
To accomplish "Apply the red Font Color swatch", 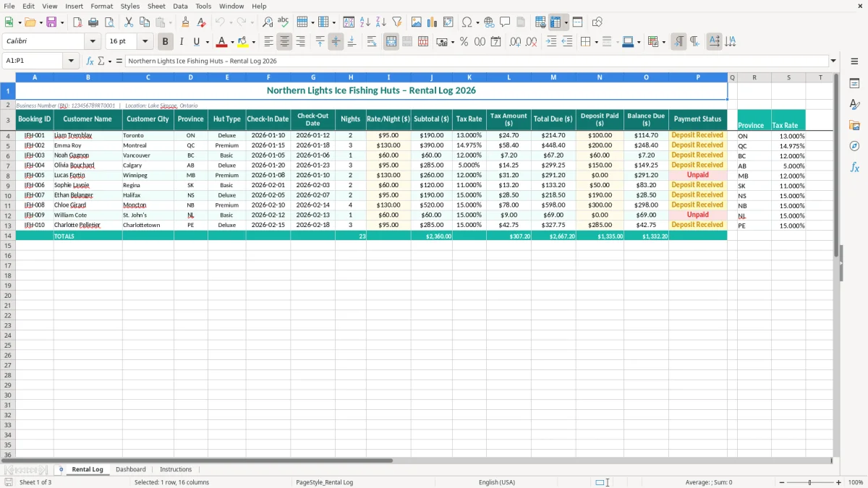I will point(222,42).
